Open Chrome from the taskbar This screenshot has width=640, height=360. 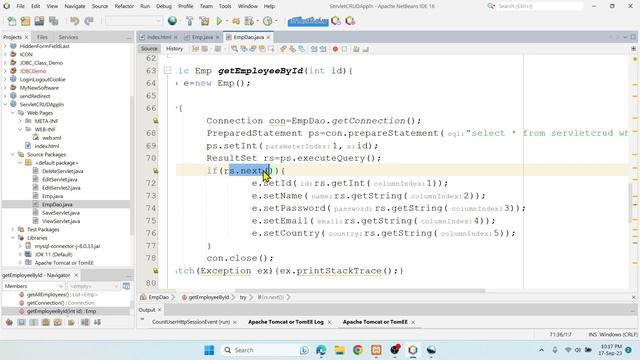pos(358,350)
